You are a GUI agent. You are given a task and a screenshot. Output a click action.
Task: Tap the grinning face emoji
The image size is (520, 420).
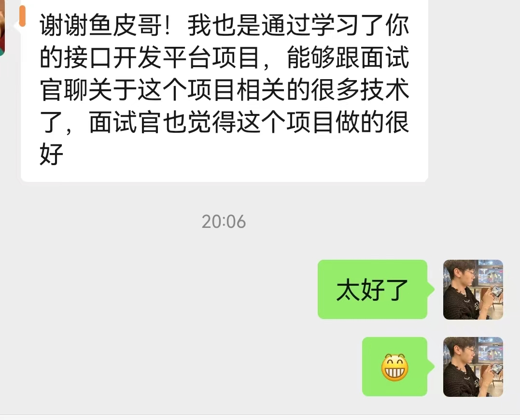click(x=394, y=367)
